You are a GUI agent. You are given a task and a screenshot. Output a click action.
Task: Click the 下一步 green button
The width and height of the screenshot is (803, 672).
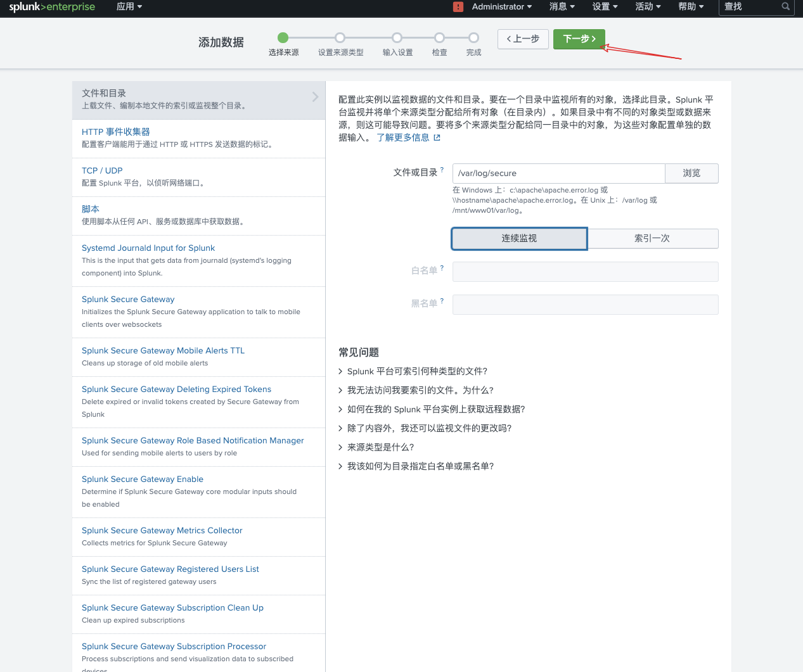point(579,39)
